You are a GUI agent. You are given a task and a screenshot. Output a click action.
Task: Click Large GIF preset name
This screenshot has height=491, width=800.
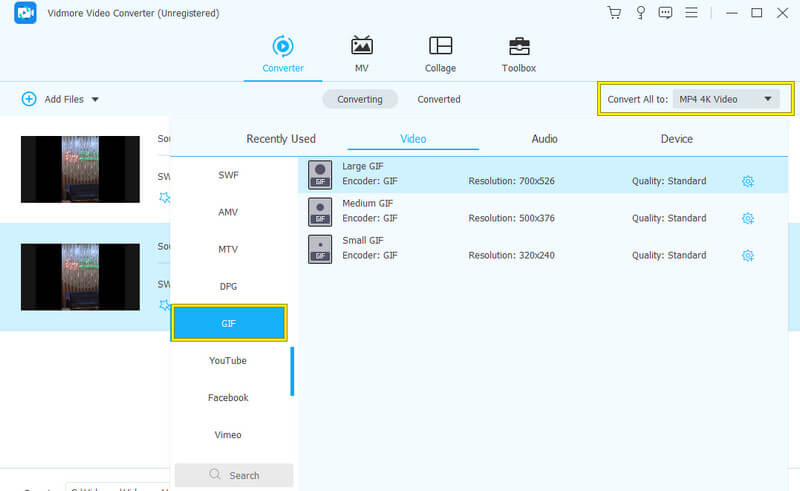click(362, 166)
